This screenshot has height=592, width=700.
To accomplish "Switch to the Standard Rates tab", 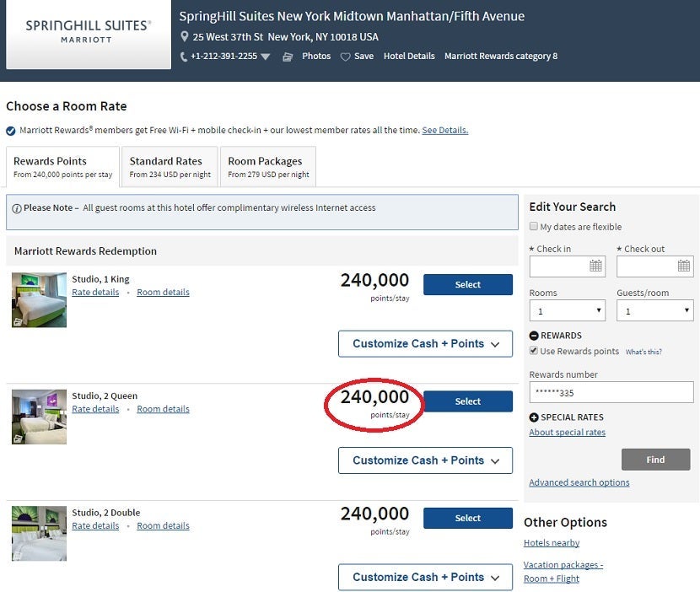I will click(170, 166).
